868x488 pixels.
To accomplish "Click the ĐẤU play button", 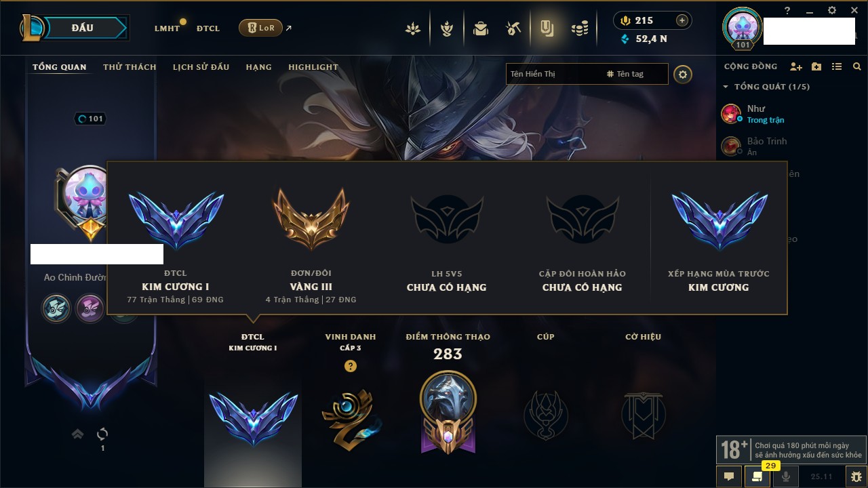I will coord(82,28).
